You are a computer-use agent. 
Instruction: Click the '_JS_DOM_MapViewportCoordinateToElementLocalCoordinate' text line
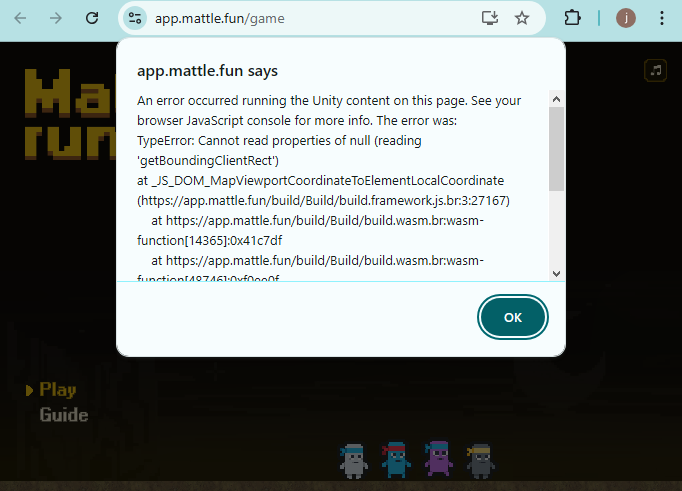coord(321,180)
